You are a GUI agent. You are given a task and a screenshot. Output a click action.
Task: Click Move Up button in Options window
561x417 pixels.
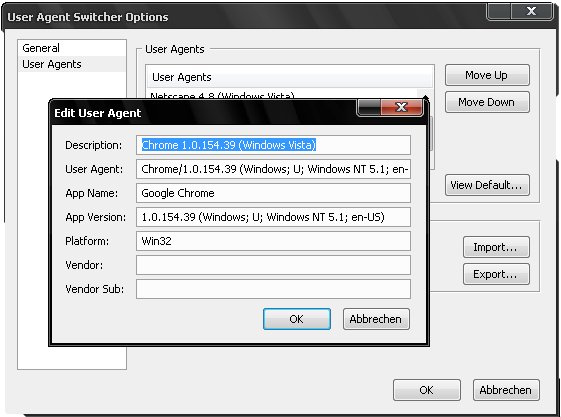point(487,75)
